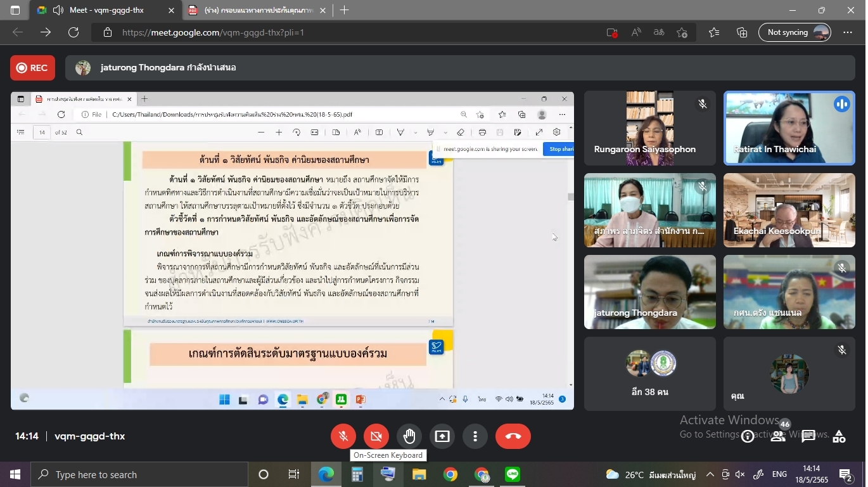Open the Meet activities panel
This screenshot has height=487, width=868.
tap(839, 436)
